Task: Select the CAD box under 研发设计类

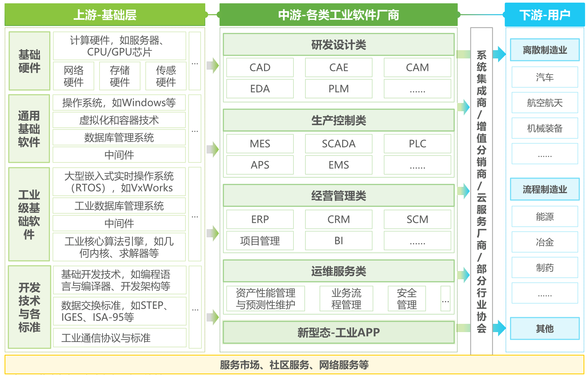Action: pos(260,67)
